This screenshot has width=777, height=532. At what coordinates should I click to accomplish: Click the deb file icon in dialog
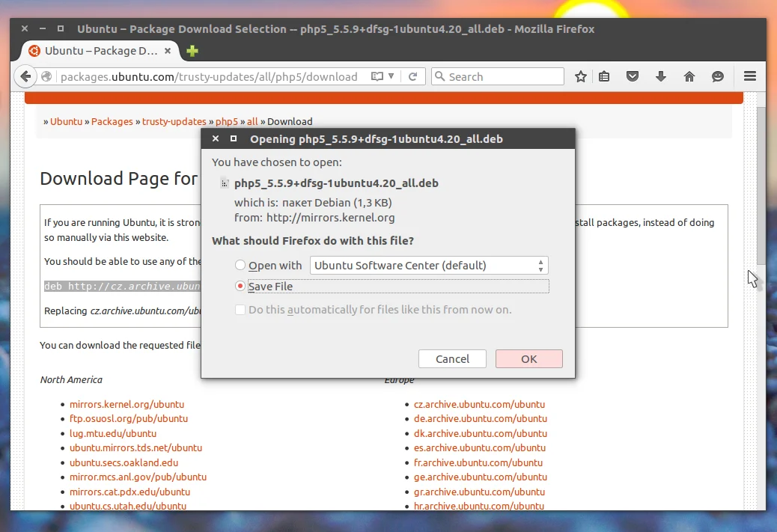point(225,183)
